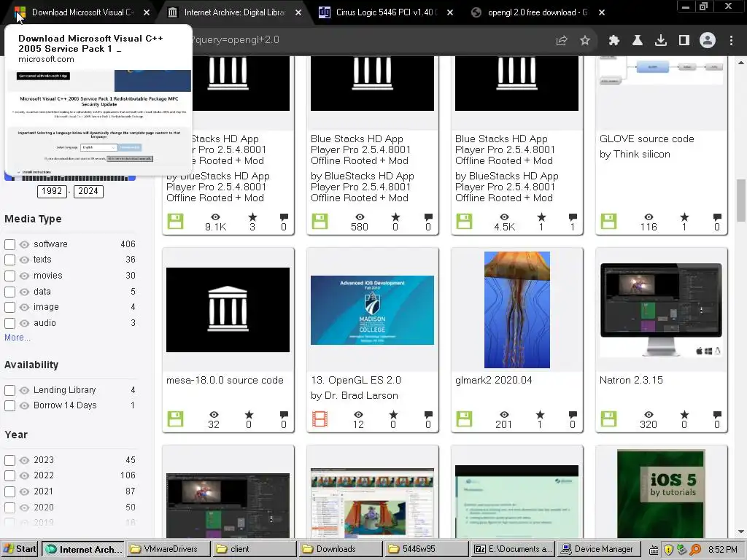
Task: Click software floppy icon on Natron 2.3.15 card
Action: tap(608, 419)
